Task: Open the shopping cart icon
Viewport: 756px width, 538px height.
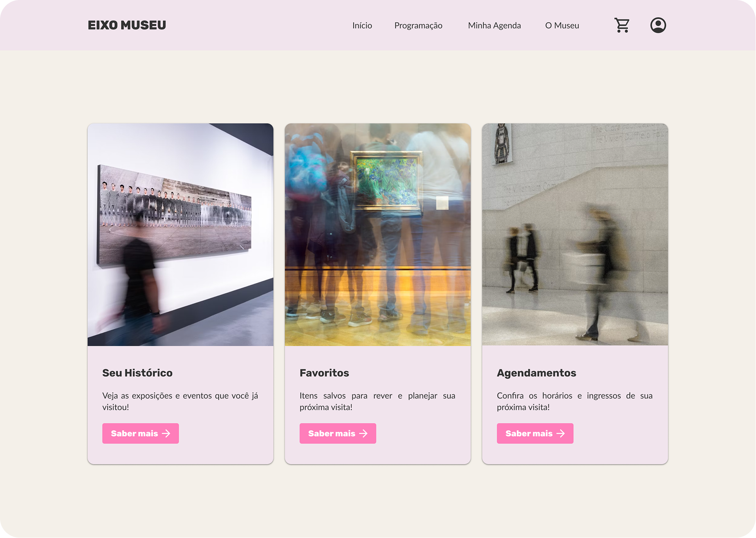Action: click(x=621, y=25)
